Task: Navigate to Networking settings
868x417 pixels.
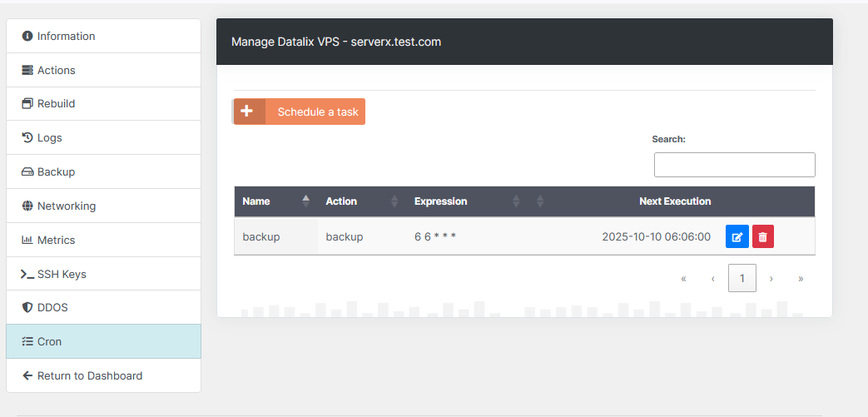Action: (66, 206)
